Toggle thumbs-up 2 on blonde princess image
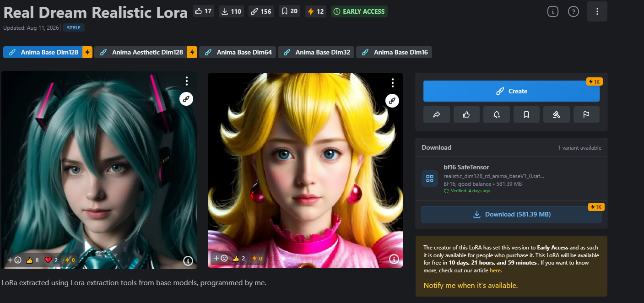644x303 pixels. 239,258
